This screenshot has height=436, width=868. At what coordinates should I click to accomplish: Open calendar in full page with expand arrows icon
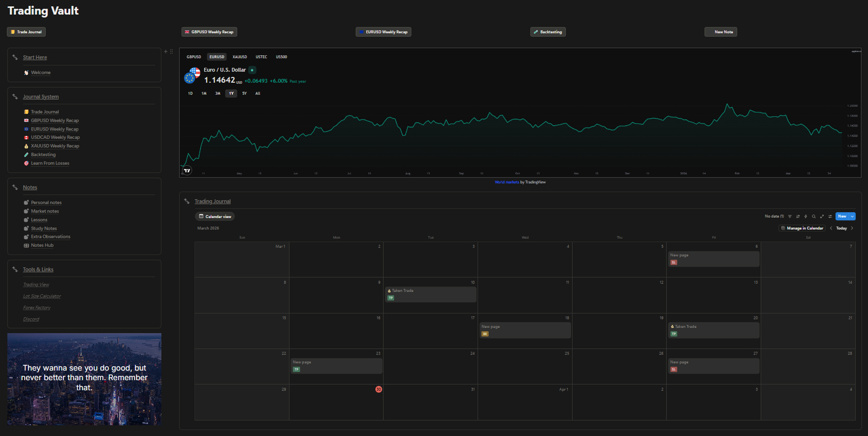pos(822,216)
